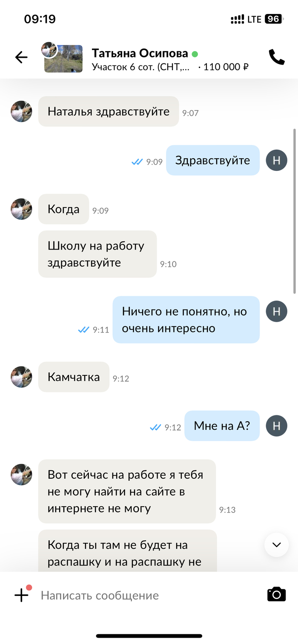Go back using the arrow icon
Image resolution: width=298 pixels, height=644 pixels.
21,57
